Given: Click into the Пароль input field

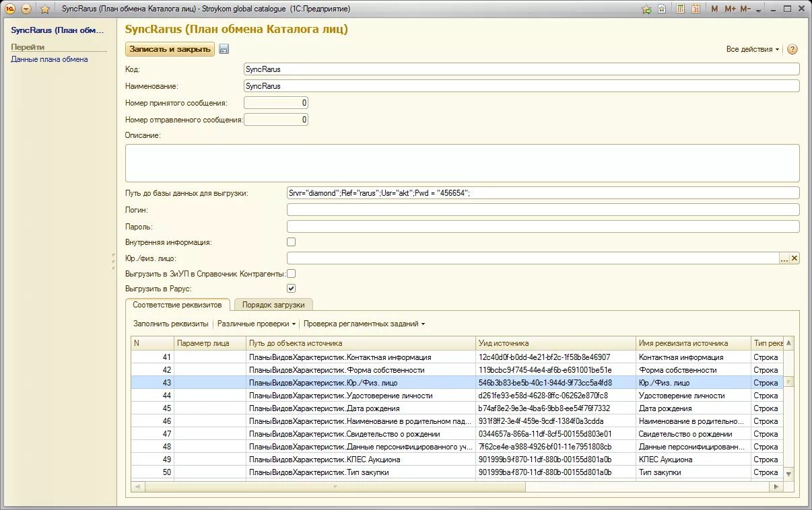Looking at the screenshot, I should [543, 227].
